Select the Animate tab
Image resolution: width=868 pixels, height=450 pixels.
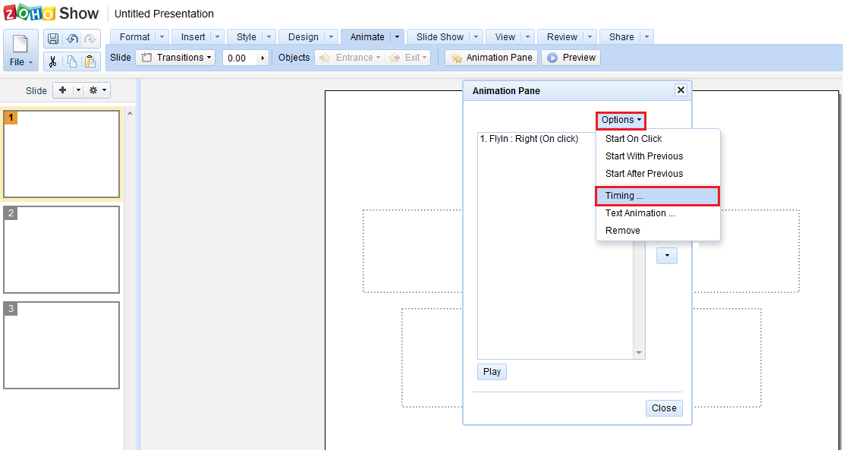[x=367, y=37]
